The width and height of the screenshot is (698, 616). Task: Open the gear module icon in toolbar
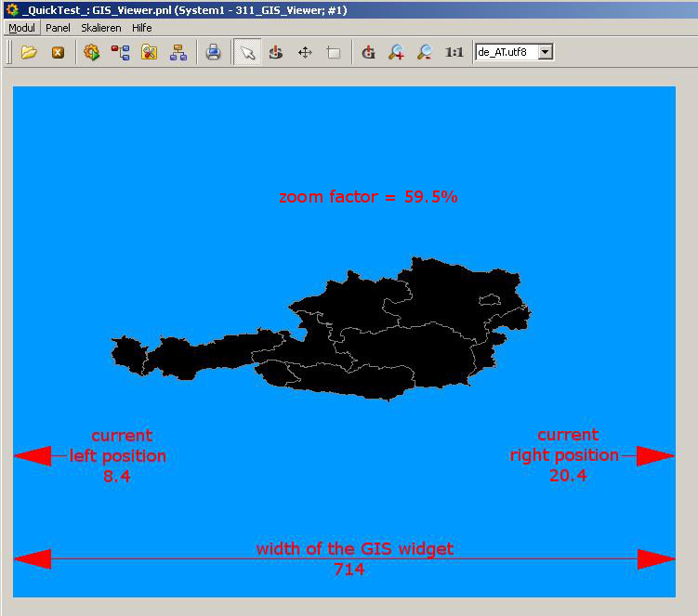click(x=91, y=53)
